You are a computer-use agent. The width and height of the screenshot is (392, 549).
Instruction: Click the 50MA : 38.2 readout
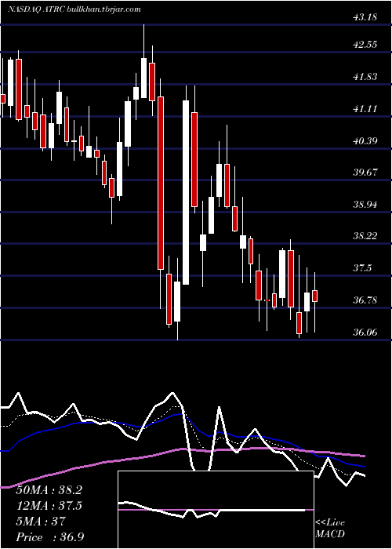coord(49,490)
